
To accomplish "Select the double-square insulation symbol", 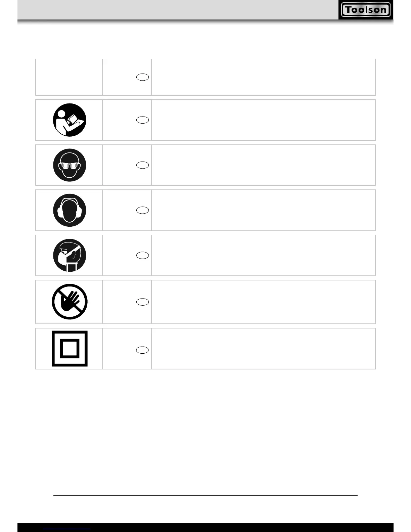I will pos(70,349).
